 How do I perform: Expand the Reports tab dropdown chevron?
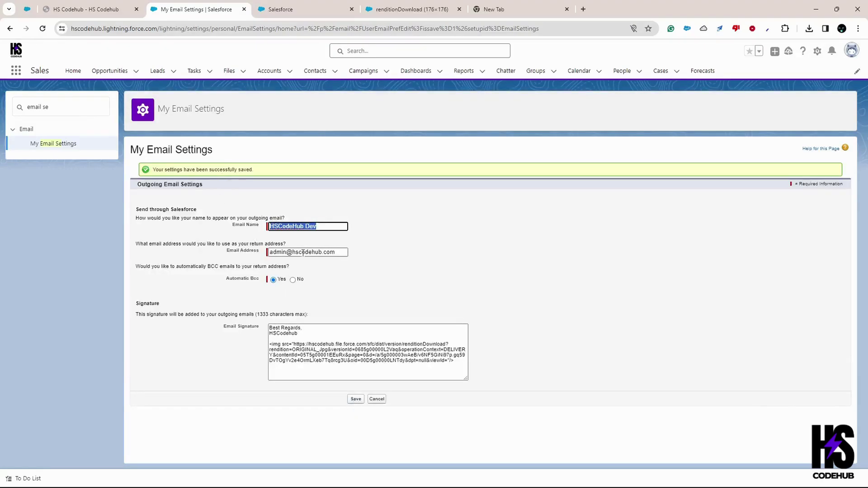pyautogui.click(x=482, y=71)
